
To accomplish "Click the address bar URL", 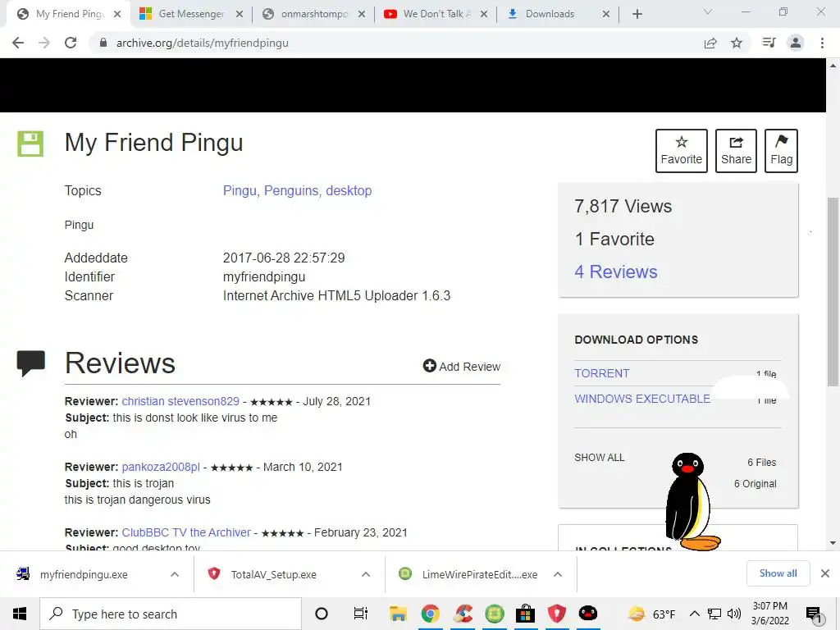I will (203, 43).
